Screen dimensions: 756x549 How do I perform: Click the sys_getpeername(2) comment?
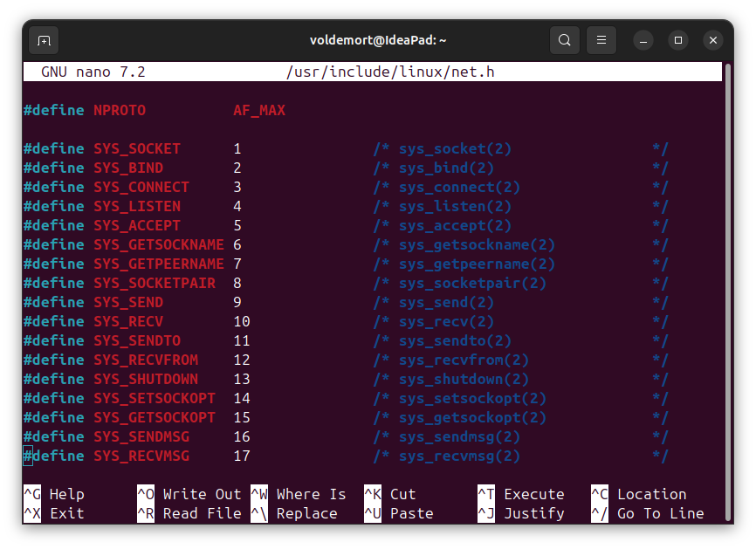(477, 264)
